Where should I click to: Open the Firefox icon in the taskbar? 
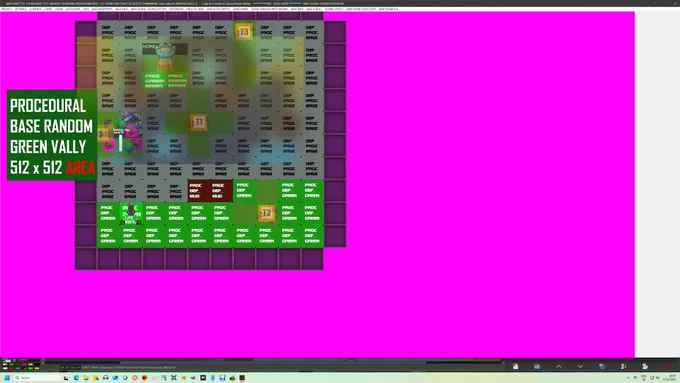click(144, 378)
